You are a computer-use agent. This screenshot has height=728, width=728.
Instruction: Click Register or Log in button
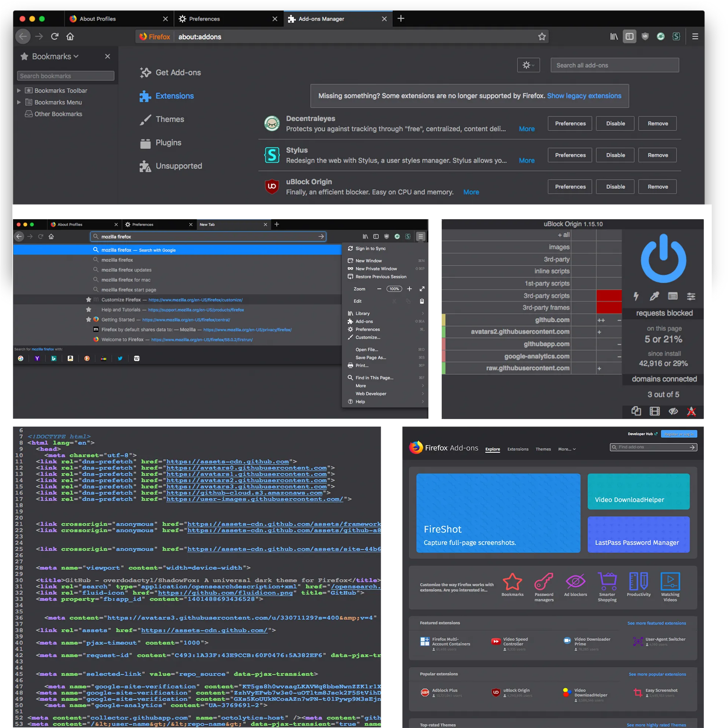(x=679, y=434)
